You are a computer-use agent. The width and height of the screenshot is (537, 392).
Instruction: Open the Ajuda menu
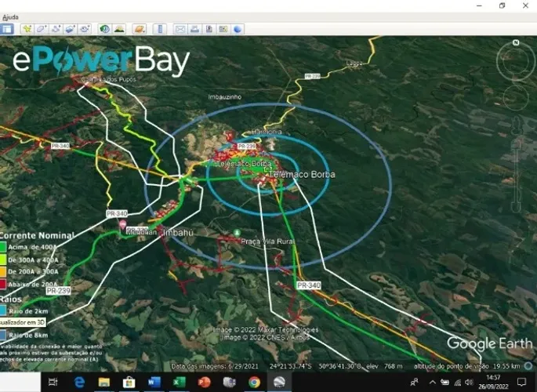click(x=10, y=17)
